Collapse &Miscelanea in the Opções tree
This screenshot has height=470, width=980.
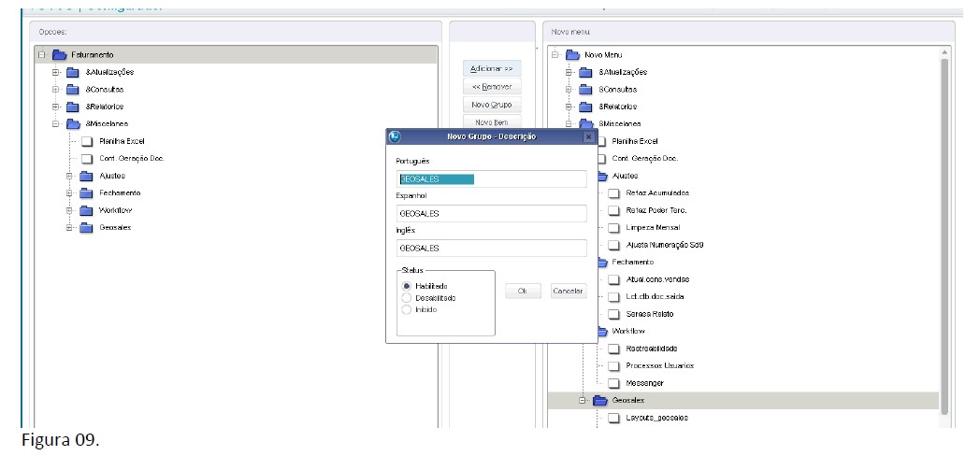[55, 124]
